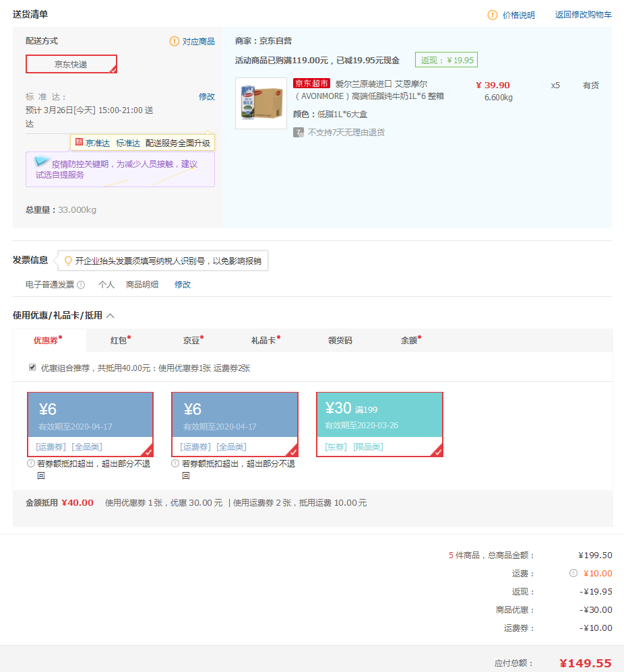Click 修改 in the invoice info row

point(182,285)
